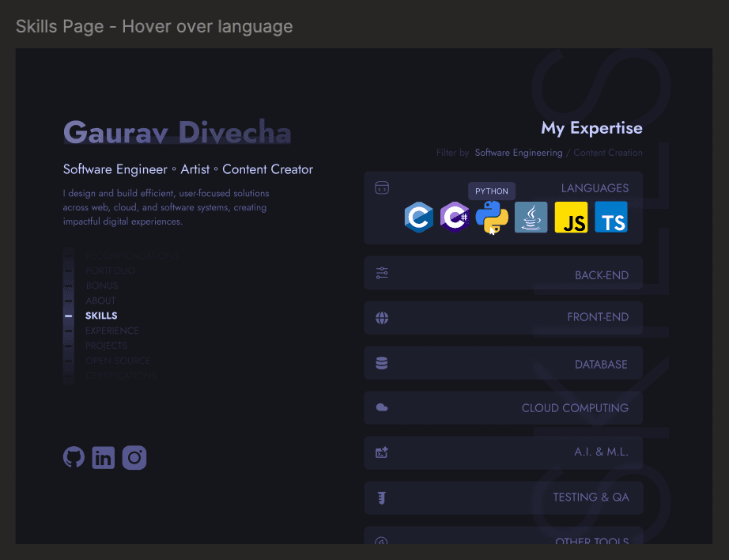This screenshot has height=560, width=729.
Task: Go to CERTIFICATIONS in side navigation
Action: click(121, 376)
